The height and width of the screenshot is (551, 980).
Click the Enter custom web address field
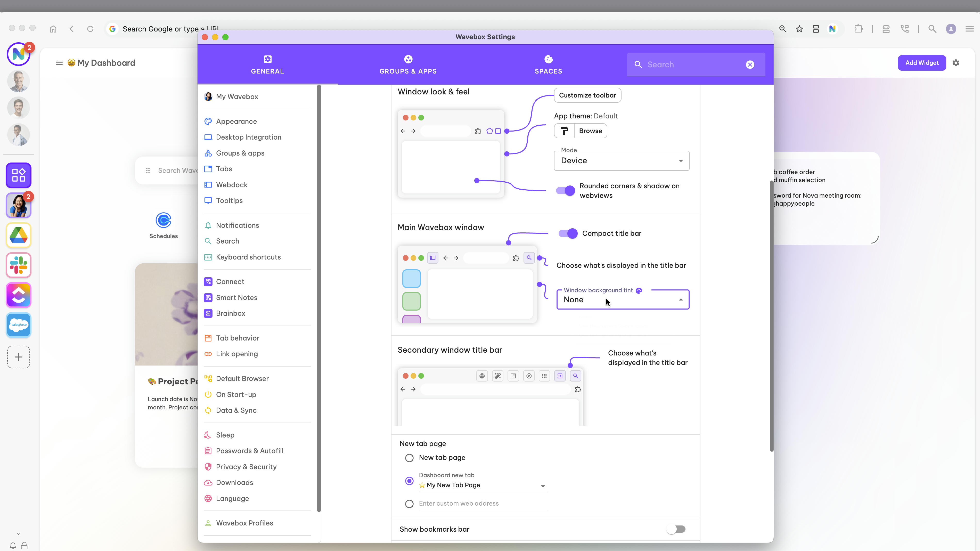[x=483, y=504]
